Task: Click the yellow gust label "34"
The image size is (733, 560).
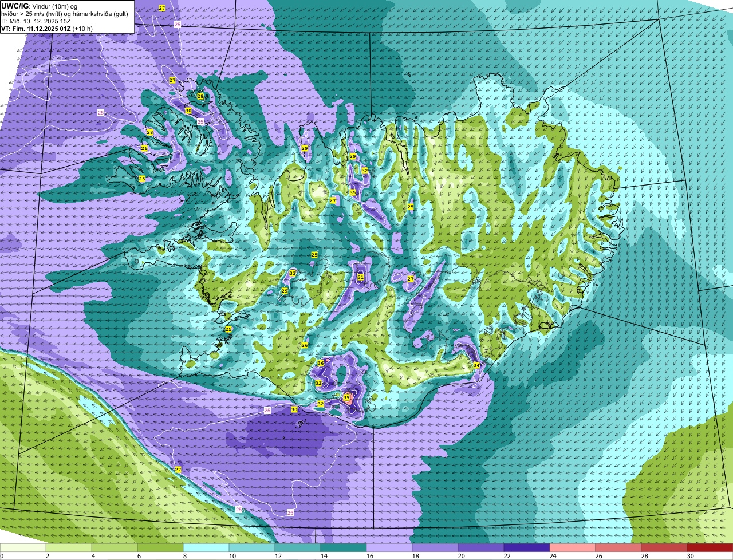Action: [476, 365]
